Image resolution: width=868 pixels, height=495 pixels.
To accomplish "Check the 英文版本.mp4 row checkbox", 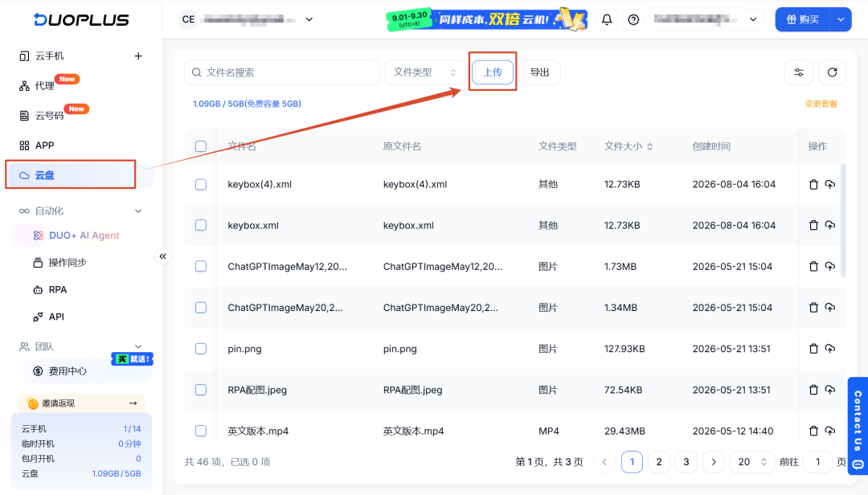I will [x=201, y=431].
